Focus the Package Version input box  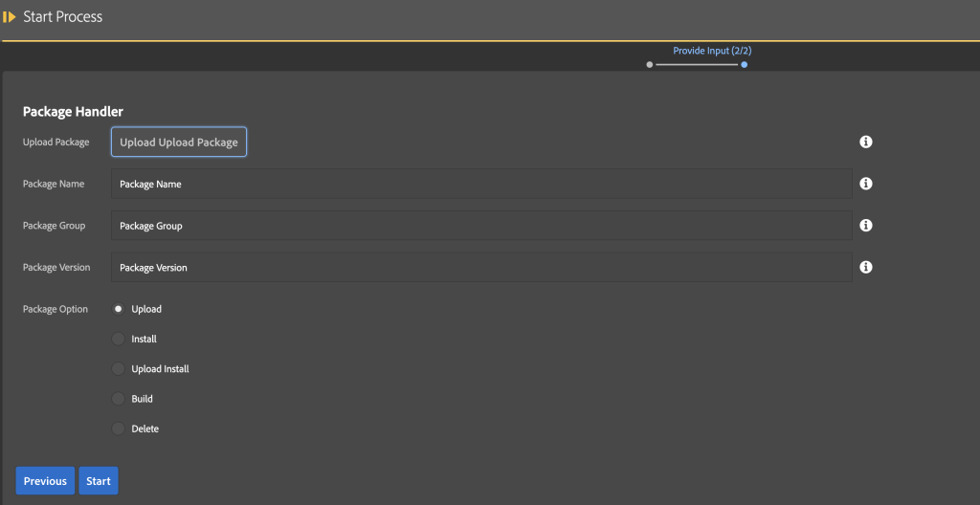[480, 268]
